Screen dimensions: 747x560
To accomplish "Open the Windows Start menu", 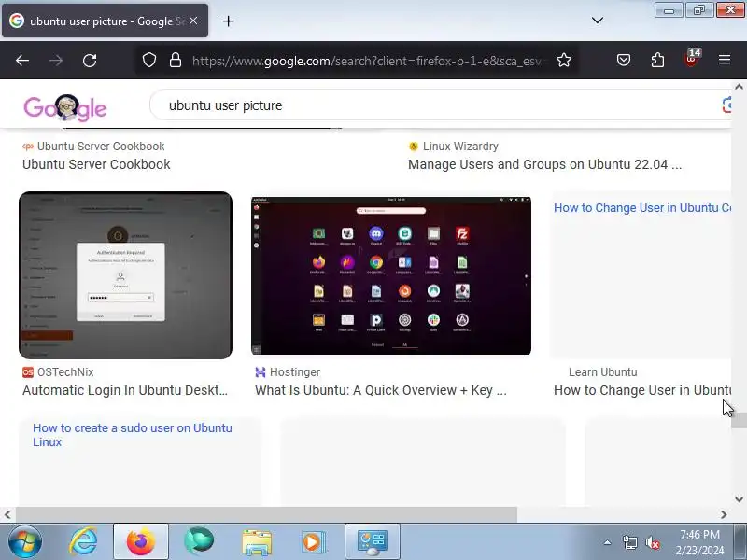I will [25, 541].
